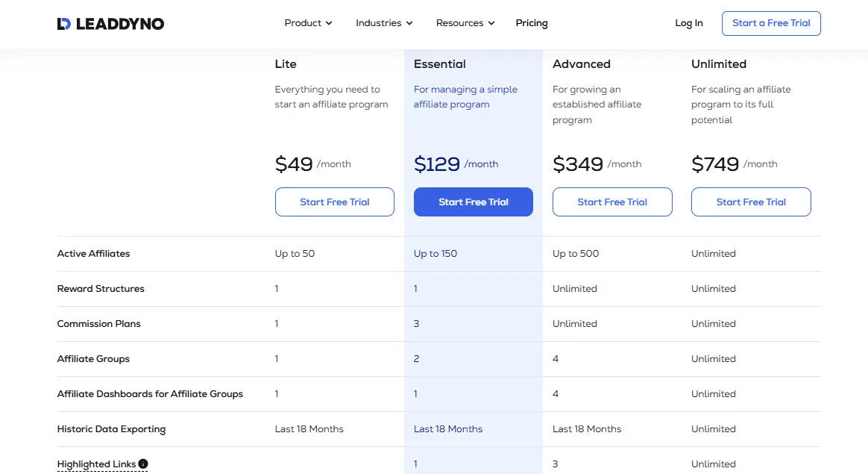
Task: Click the highlighted Essential Start Free Trial button
Action: click(473, 202)
